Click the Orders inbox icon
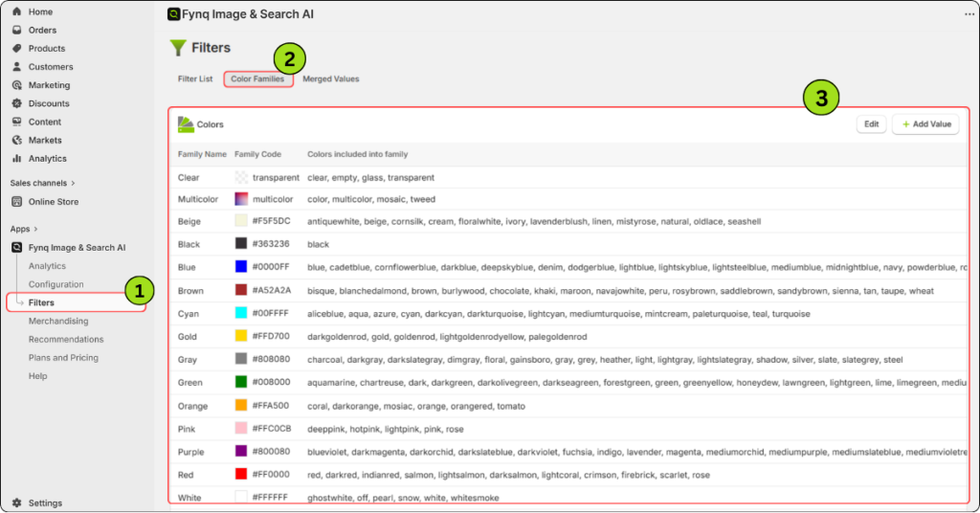The image size is (980, 513). click(17, 30)
